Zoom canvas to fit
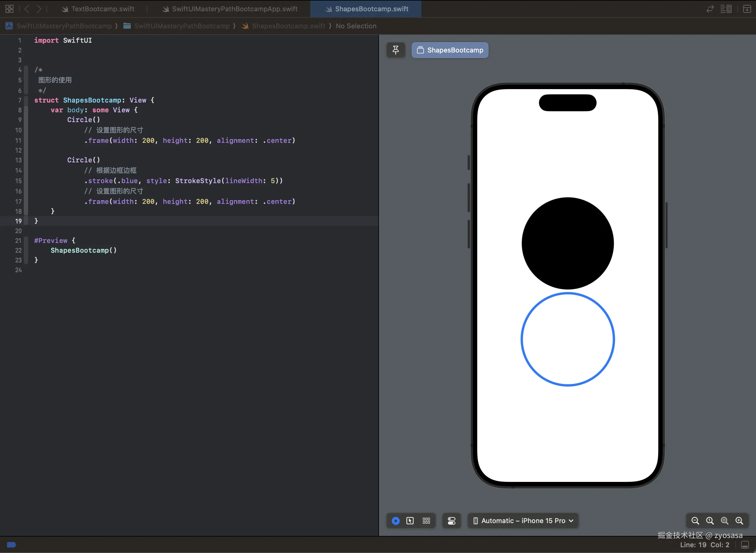The image size is (756, 553). coord(725,521)
